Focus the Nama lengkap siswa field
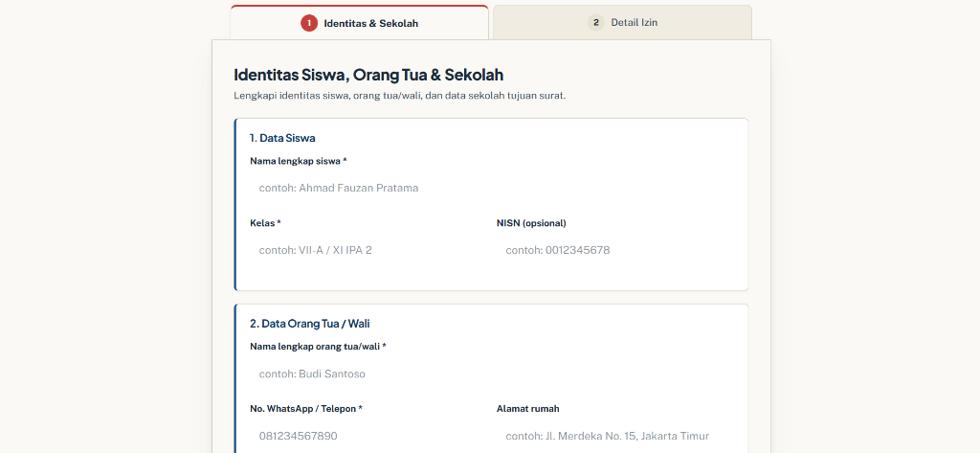 [x=491, y=189]
